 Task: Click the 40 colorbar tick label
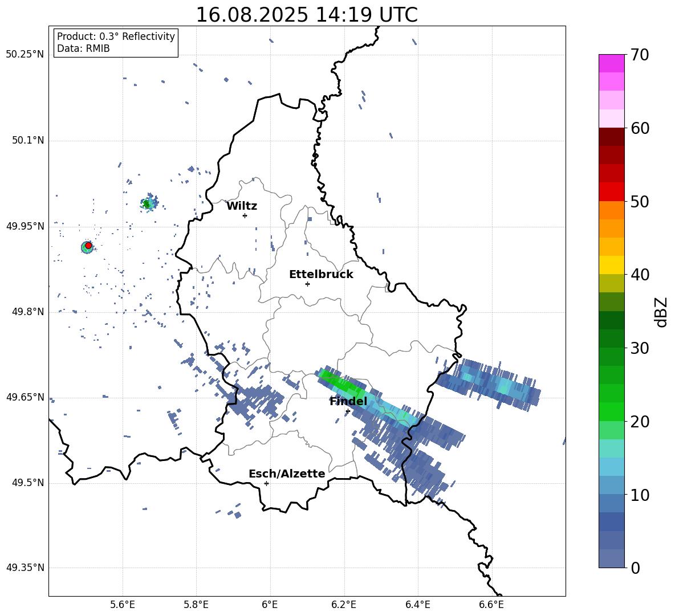640,275
